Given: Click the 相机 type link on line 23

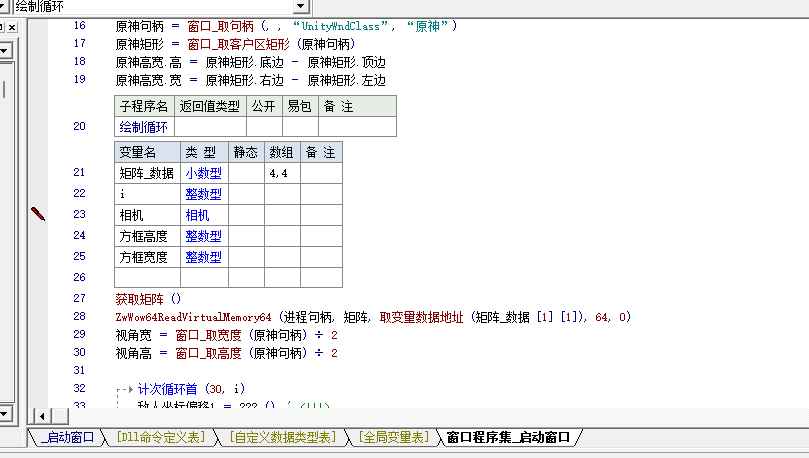Looking at the screenshot, I should pyautogui.click(x=197, y=215).
